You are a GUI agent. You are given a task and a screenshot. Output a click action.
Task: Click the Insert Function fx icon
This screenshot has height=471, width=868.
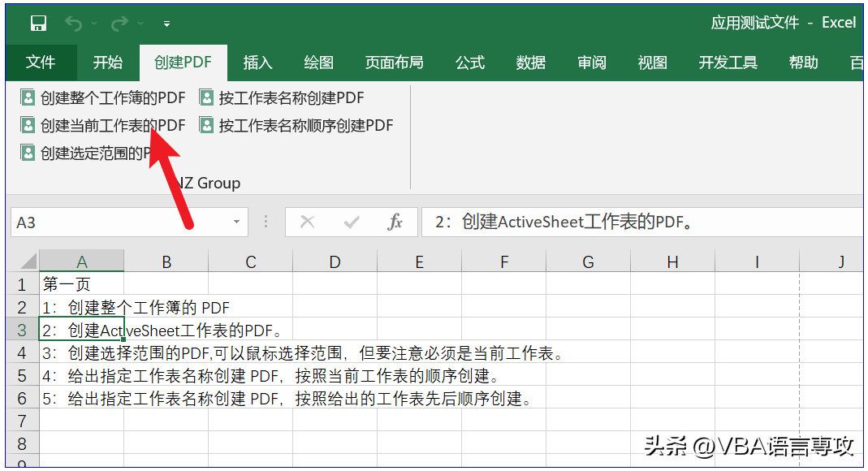(395, 222)
